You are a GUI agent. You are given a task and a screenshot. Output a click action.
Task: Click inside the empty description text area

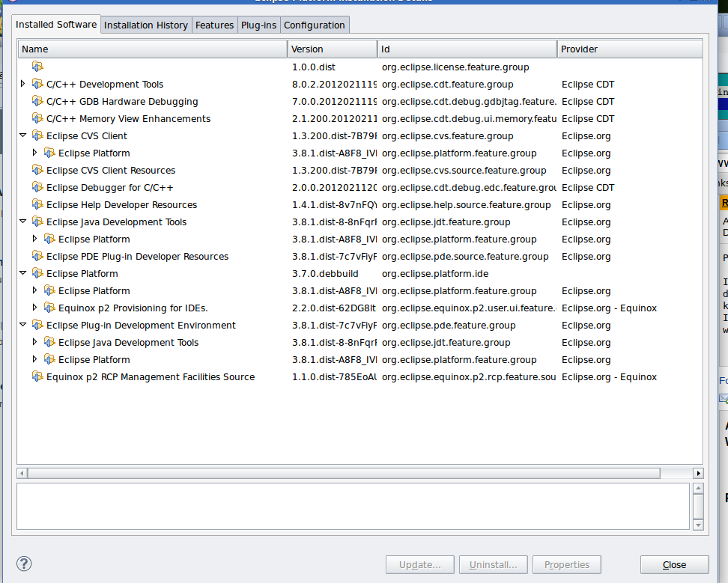tap(353, 506)
